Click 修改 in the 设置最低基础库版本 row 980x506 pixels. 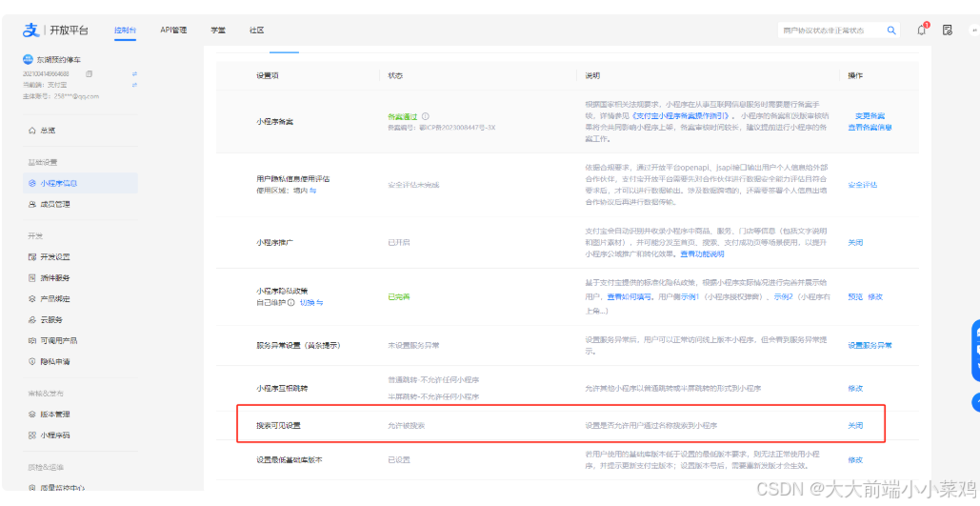click(x=855, y=459)
